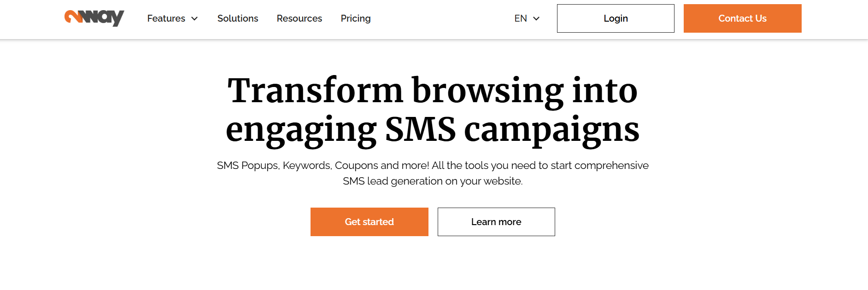Click the chevron beside EN
Image resolution: width=868 pixels, height=290 pixels.
(536, 18)
